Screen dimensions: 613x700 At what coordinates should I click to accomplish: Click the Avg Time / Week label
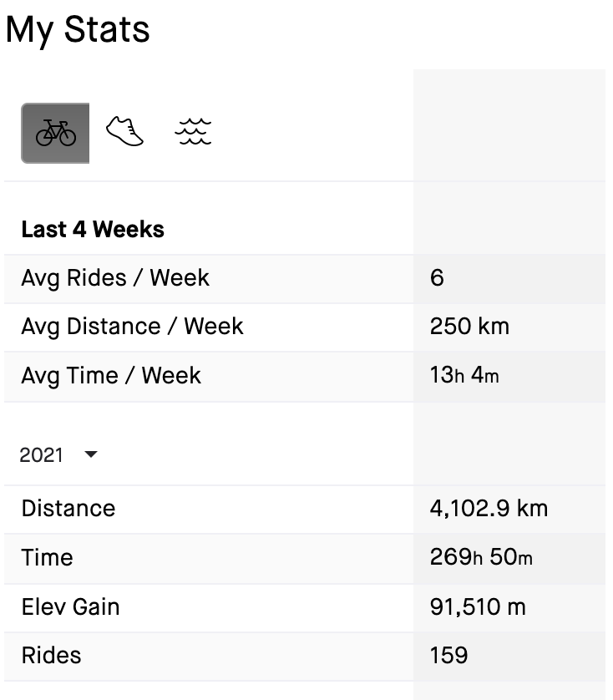tap(111, 375)
